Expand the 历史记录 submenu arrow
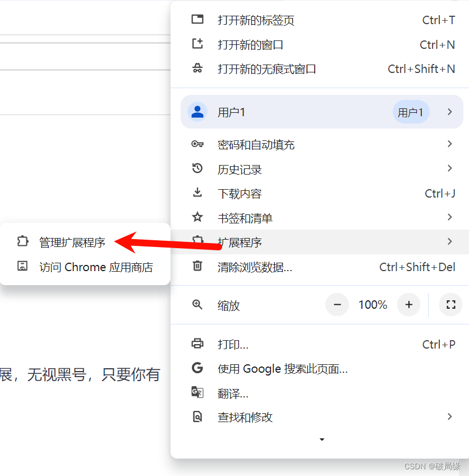469x476 pixels. click(449, 168)
